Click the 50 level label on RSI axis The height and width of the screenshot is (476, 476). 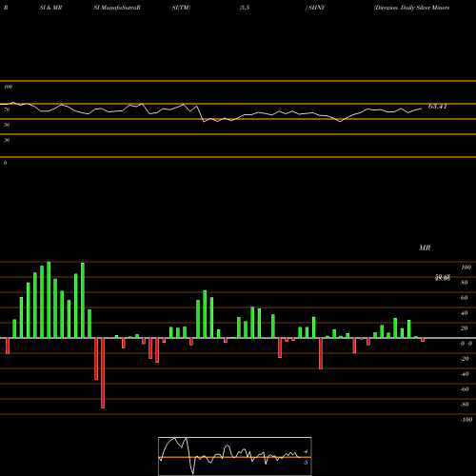point(7,125)
